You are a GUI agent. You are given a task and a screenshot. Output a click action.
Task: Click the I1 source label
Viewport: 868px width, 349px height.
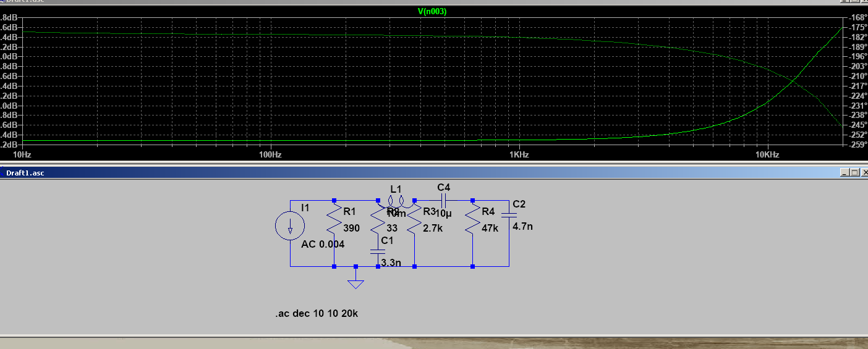305,208
